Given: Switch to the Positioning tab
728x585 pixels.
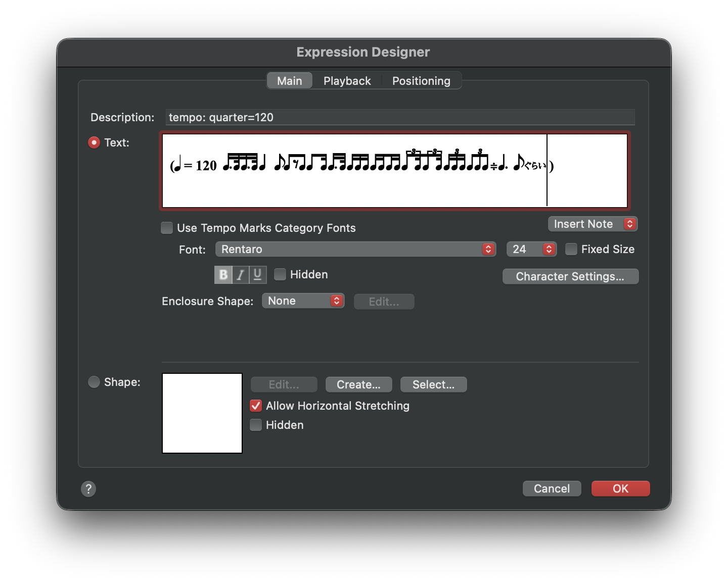Looking at the screenshot, I should 421,81.
